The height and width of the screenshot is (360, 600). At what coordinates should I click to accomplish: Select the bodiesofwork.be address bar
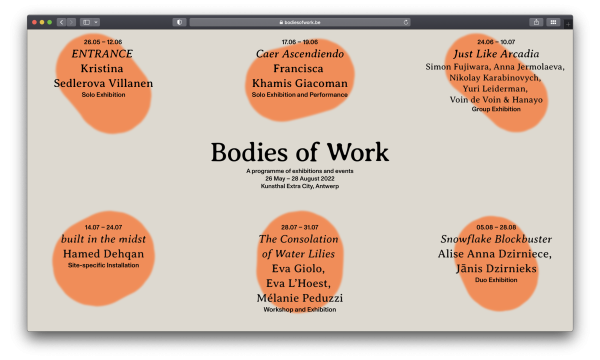point(300,22)
